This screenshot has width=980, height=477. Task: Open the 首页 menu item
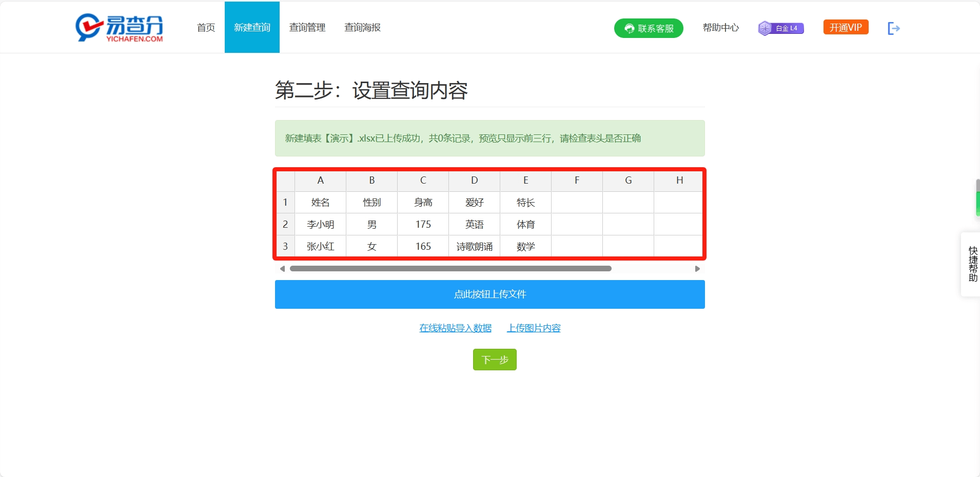206,27
